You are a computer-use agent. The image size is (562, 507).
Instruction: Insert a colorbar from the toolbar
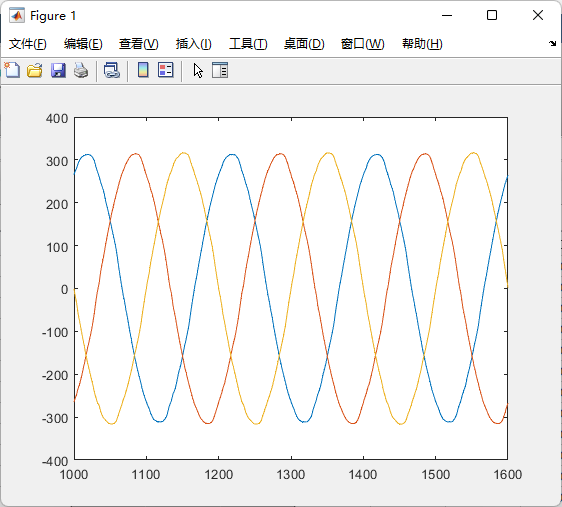pos(143,70)
